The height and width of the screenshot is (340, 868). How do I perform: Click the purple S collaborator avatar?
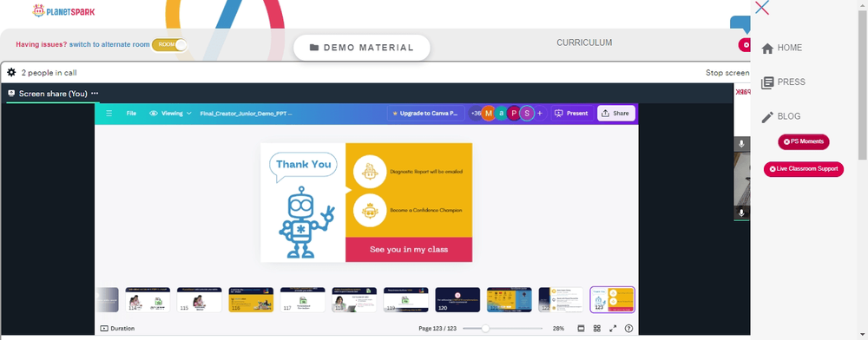click(x=527, y=114)
